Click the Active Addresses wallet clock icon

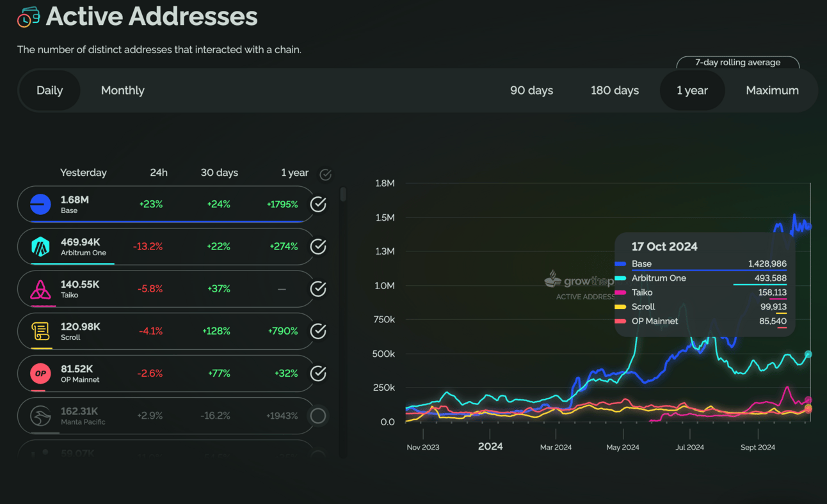coord(28,17)
